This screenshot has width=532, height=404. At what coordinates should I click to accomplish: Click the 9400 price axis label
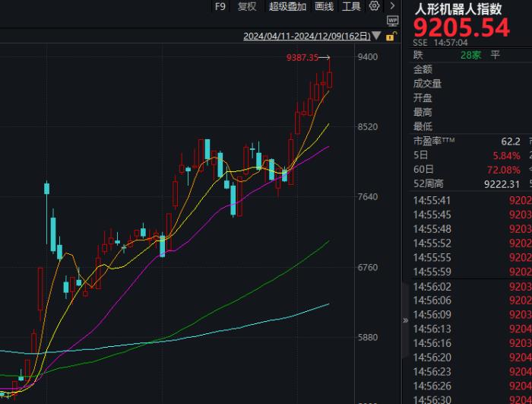click(x=368, y=57)
